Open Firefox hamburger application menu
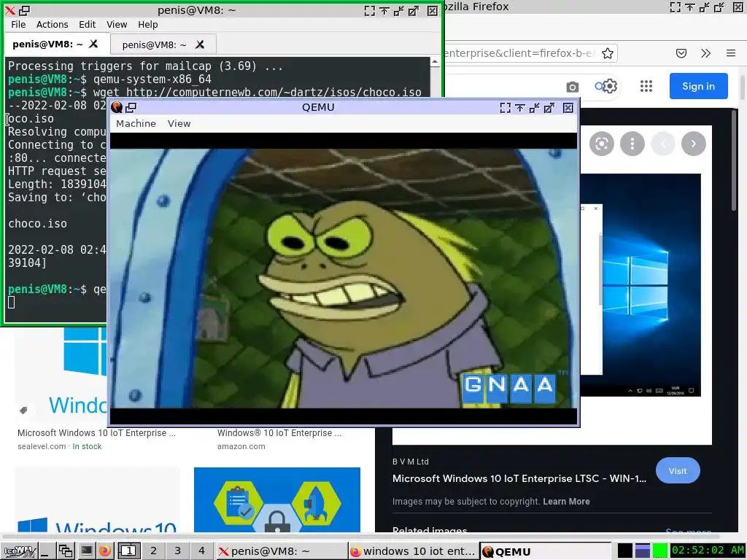This screenshot has width=747, height=560. [x=731, y=53]
